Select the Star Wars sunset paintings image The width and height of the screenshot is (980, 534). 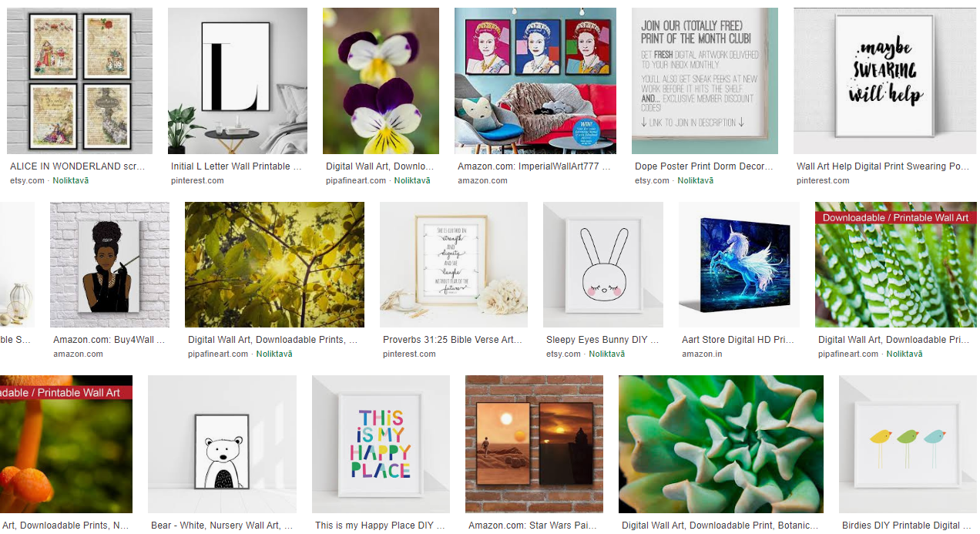tap(534, 444)
